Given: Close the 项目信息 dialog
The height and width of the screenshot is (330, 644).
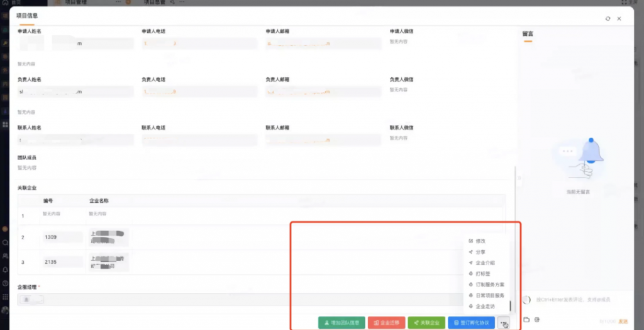Looking at the screenshot, I should coord(619,19).
